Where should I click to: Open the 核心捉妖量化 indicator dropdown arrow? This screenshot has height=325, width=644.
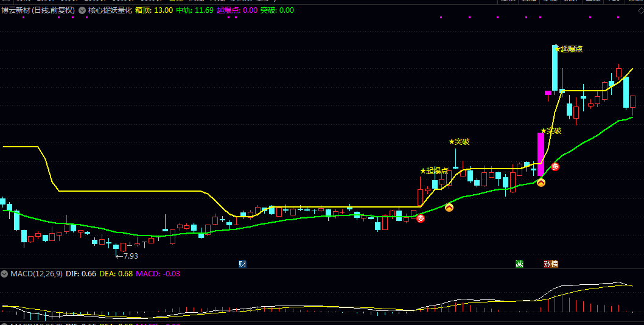[x=82, y=10]
